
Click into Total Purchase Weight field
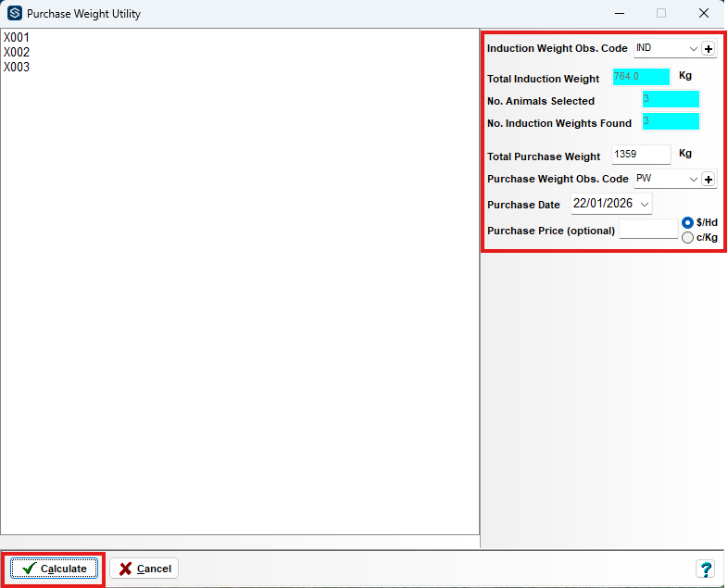tap(641, 155)
